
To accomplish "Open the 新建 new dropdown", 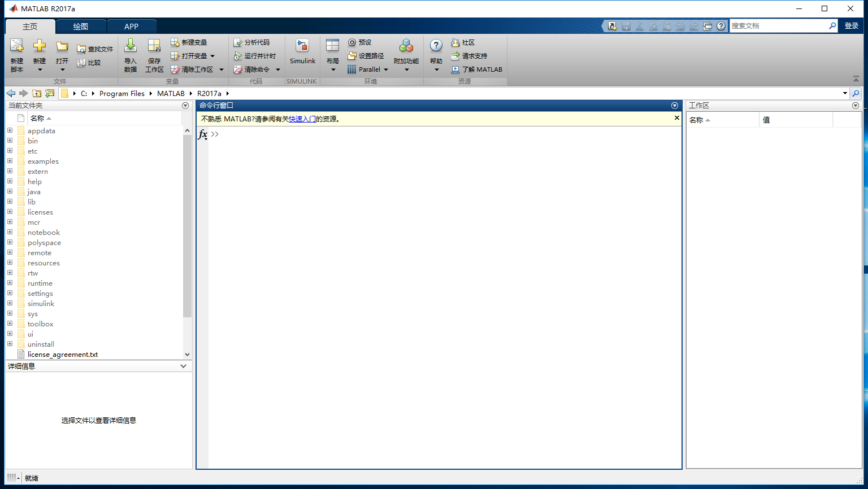I will point(40,55).
